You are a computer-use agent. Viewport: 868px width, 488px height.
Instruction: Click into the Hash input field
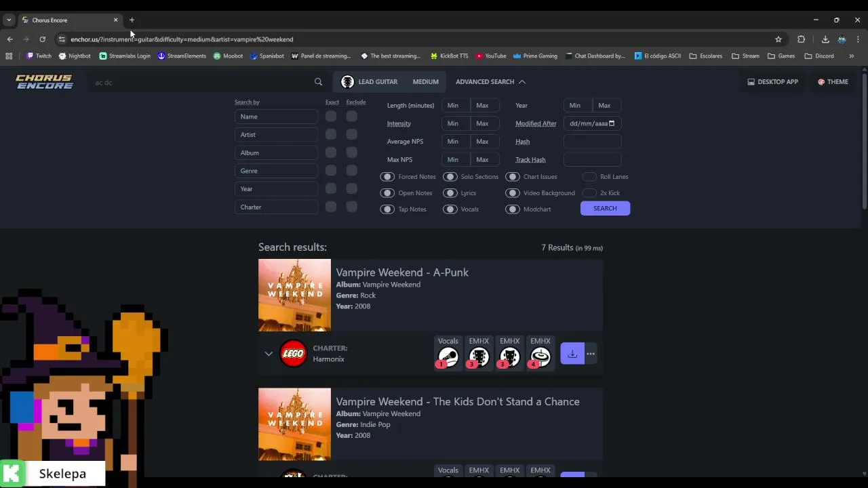[593, 142]
